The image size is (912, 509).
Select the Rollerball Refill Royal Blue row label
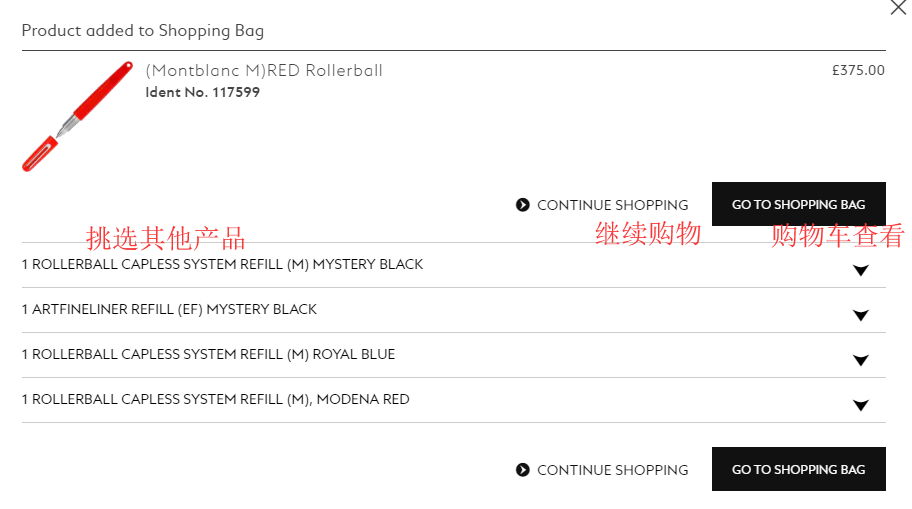pyautogui.click(x=208, y=354)
